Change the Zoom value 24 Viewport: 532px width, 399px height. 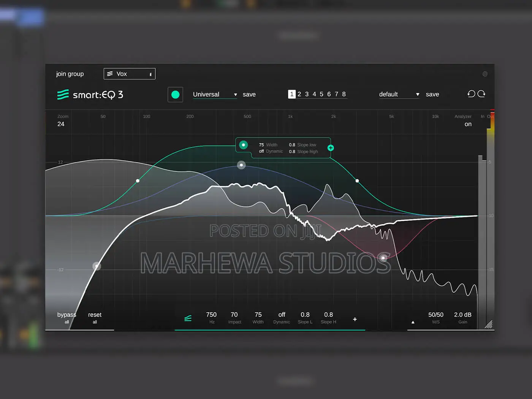[x=61, y=124]
